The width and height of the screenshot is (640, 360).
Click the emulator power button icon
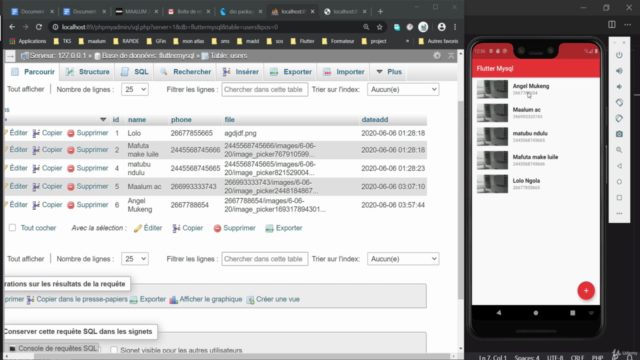619,55
